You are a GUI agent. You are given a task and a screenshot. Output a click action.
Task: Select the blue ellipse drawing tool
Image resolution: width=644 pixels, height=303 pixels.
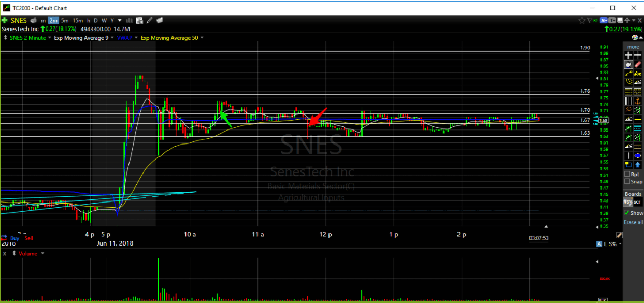click(638, 155)
